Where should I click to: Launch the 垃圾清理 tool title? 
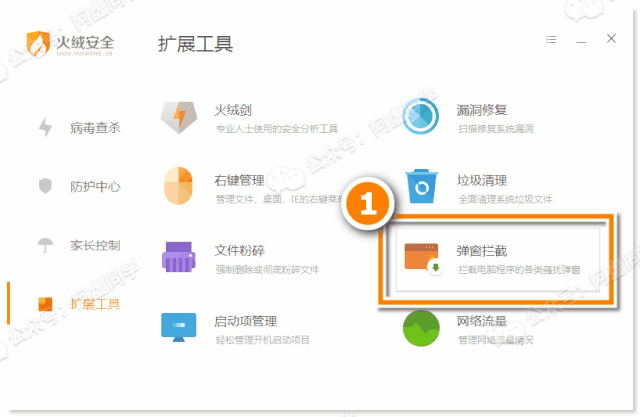pos(482,180)
